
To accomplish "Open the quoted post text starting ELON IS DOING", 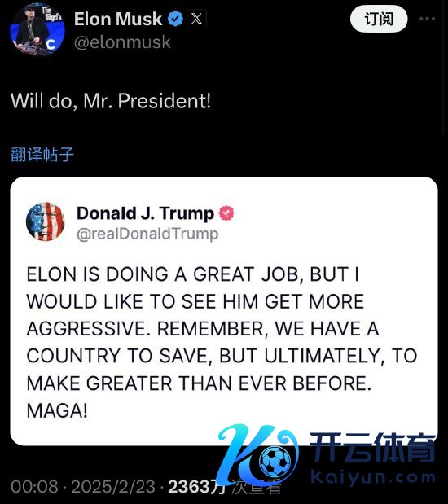I will (x=222, y=342).
